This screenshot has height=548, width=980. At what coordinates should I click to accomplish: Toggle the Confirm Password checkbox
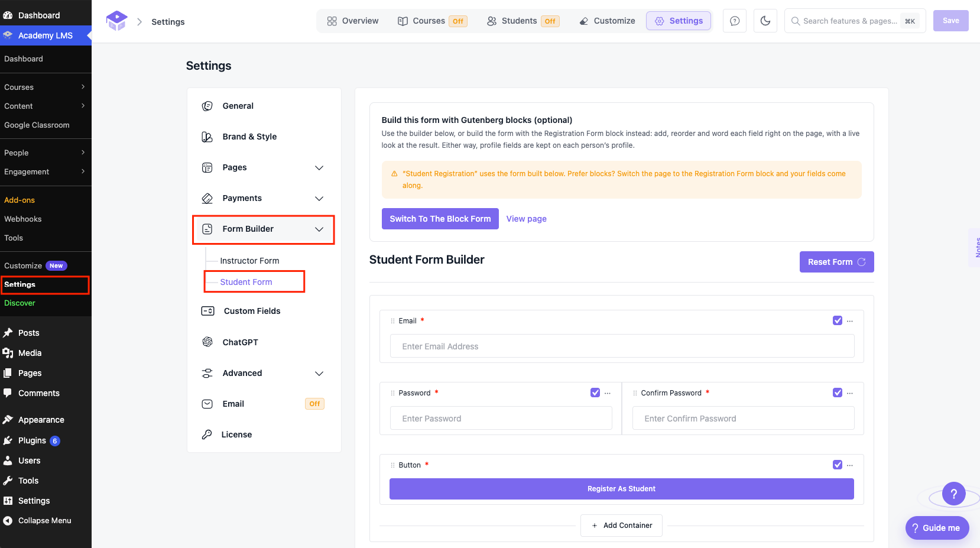coord(838,393)
